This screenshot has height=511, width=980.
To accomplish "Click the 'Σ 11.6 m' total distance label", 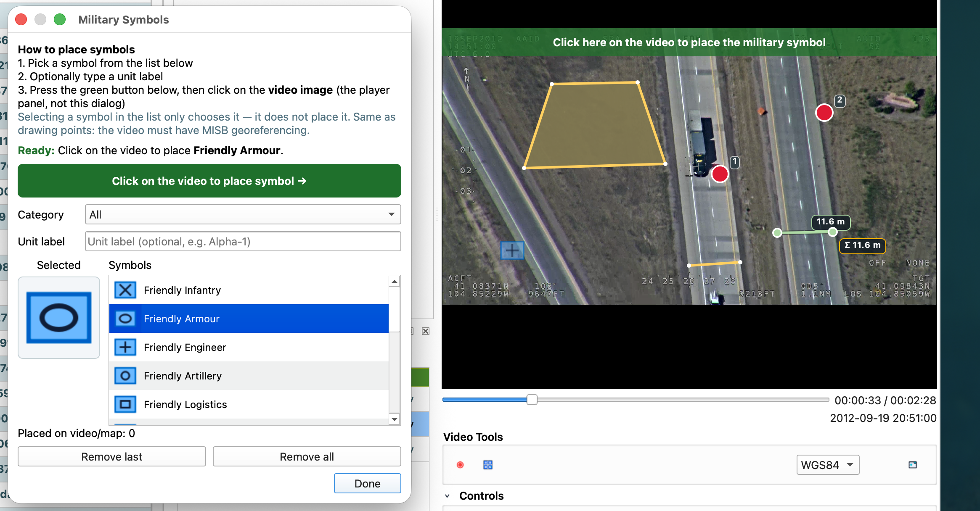I will click(862, 245).
